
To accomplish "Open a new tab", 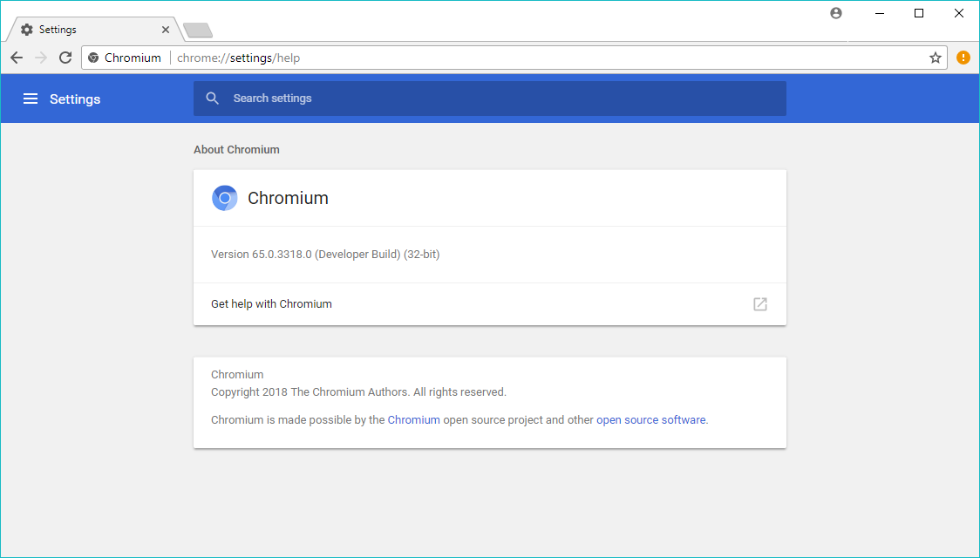I will coord(198,31).
